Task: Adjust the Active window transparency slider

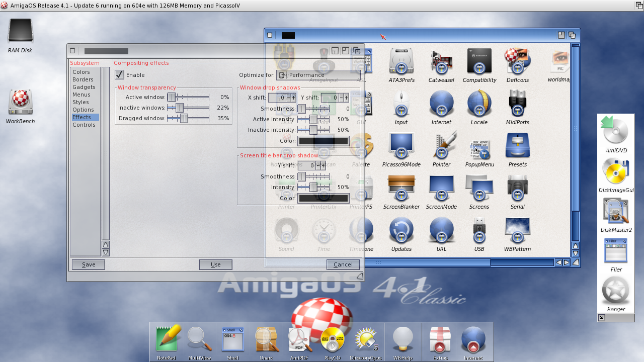Action: 188,97
